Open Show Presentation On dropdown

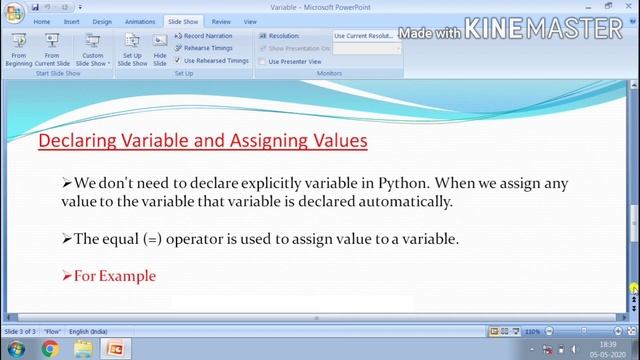point(367,49)
